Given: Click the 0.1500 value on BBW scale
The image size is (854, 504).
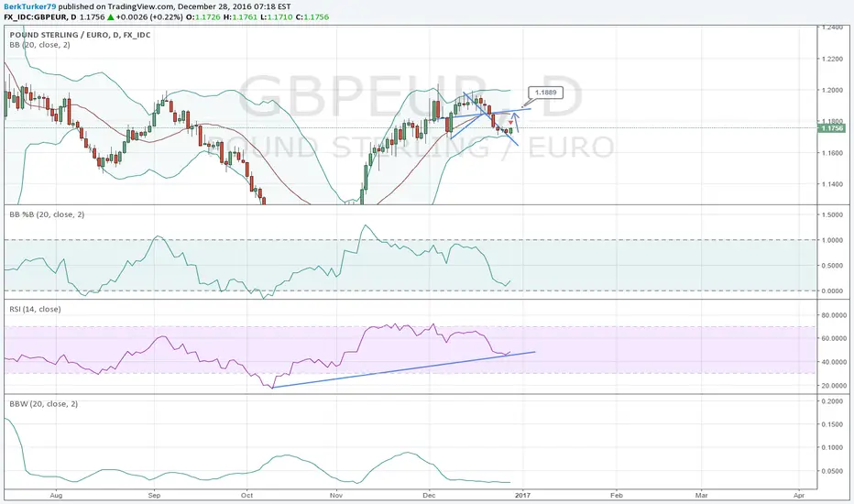Looking at the screenshot, I should coord(833,424).
